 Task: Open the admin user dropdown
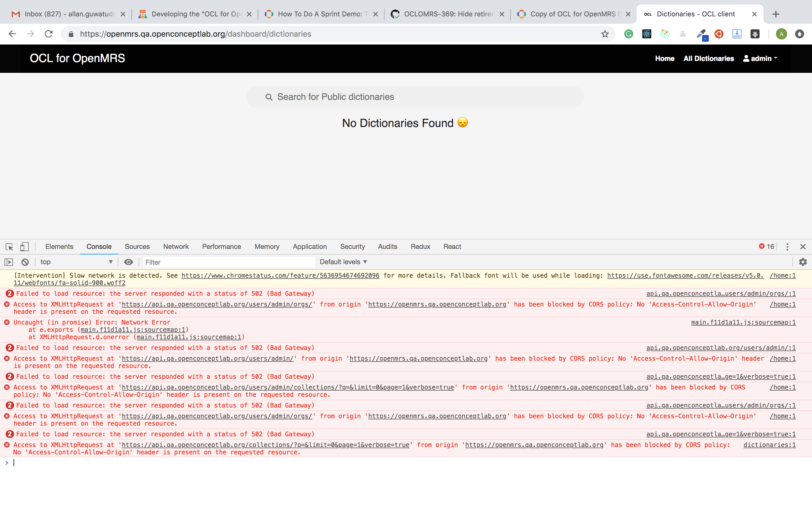[760, 58]
